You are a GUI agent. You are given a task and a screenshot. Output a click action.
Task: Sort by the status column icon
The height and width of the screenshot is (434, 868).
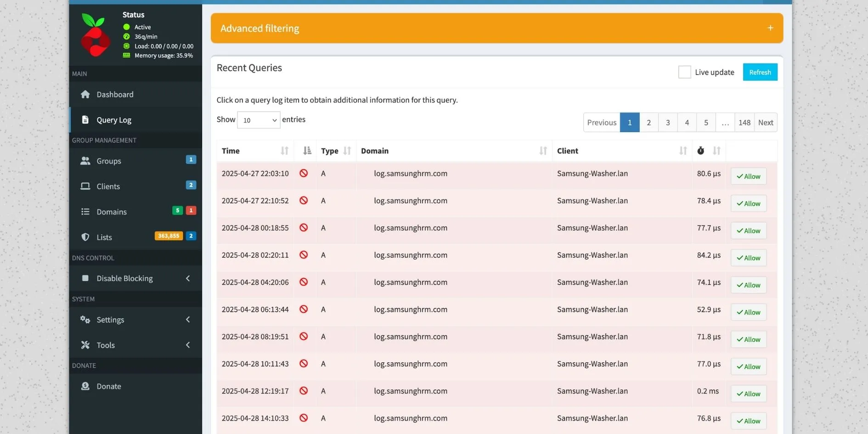point(307,151)
